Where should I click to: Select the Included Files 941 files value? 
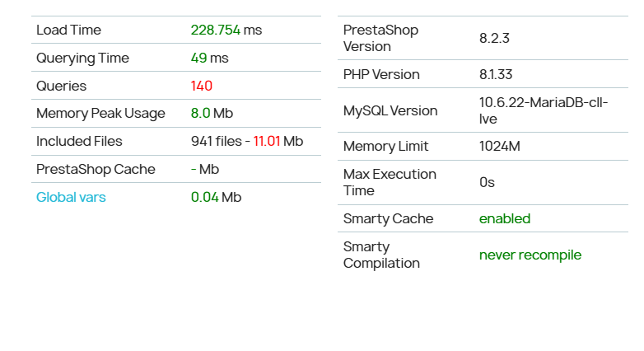(x=217, y=142)
